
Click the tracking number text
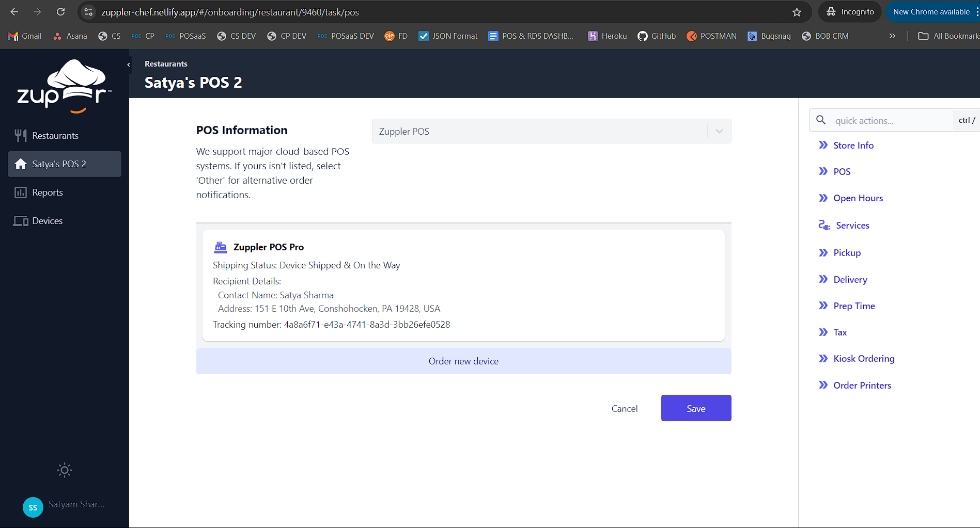click(331, 325)
